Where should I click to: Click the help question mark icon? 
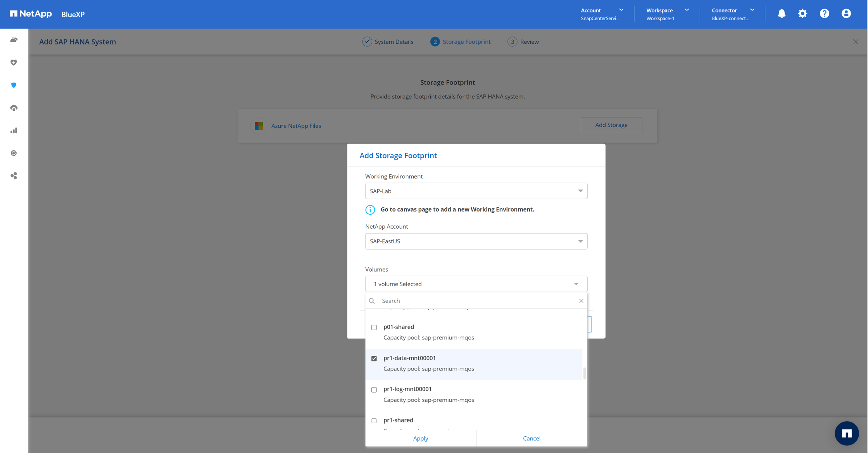[x=824, y=14]
